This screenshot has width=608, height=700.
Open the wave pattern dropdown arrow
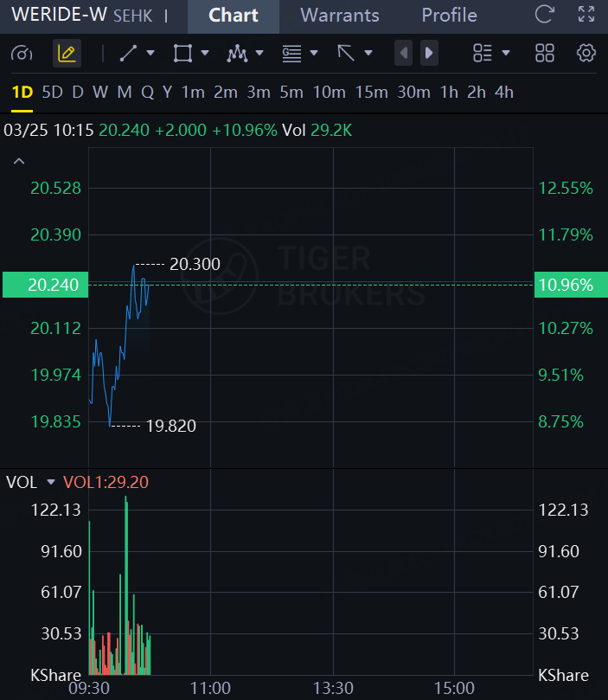pyautogui.click(x=259, y=53)
